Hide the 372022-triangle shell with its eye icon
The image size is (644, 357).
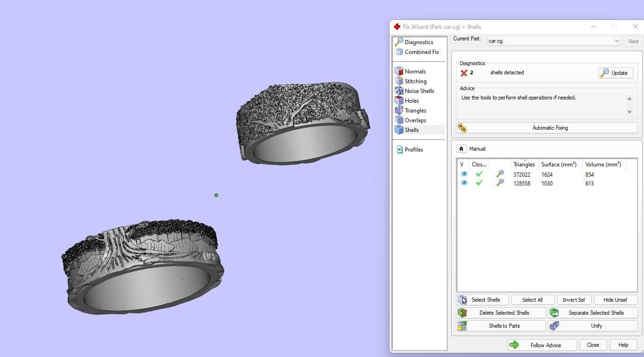[464, 174]
